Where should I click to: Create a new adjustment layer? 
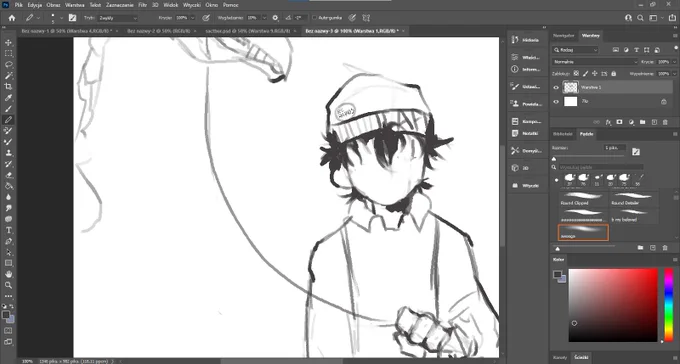pyautogui.click(x=631, y=122)
